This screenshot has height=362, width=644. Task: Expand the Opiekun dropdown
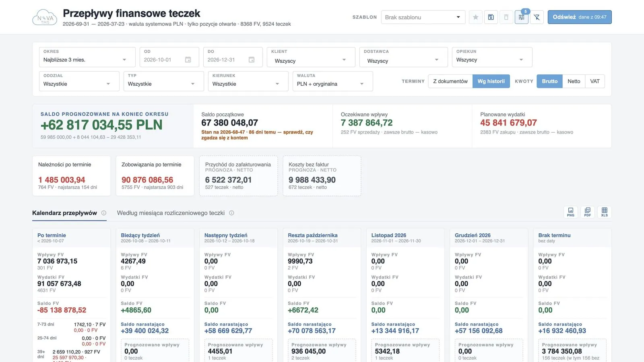coord(492,57)
